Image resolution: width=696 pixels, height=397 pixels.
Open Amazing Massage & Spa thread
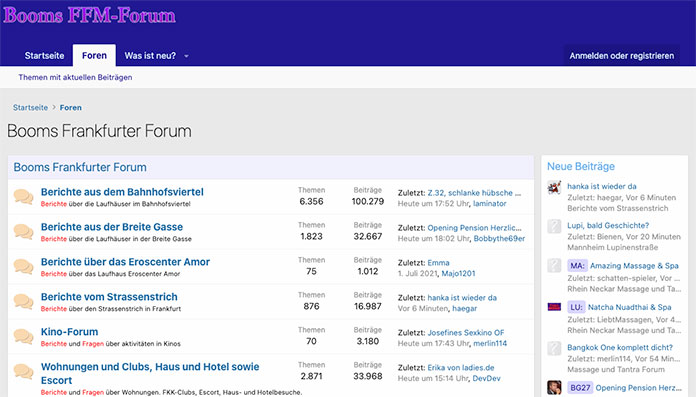[634, 266]
